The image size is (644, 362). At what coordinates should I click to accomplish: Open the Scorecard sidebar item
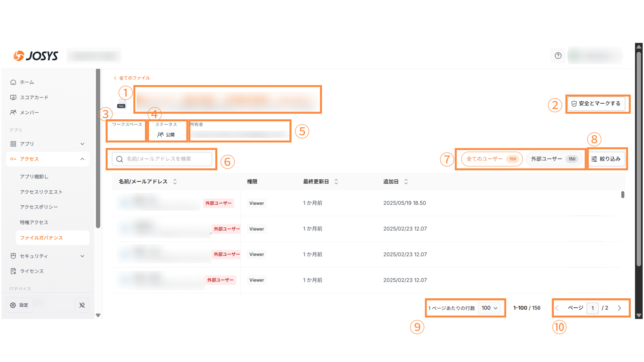(34, 98)
